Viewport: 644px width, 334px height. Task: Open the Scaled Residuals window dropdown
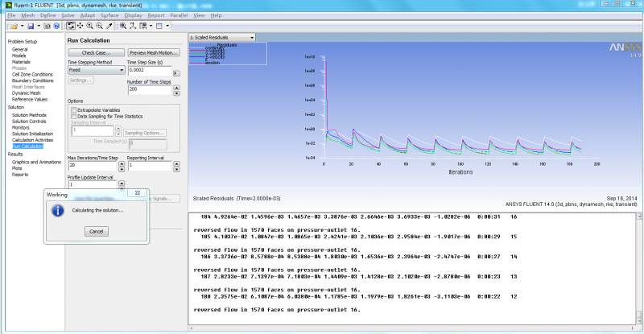(x=222, y=37)
